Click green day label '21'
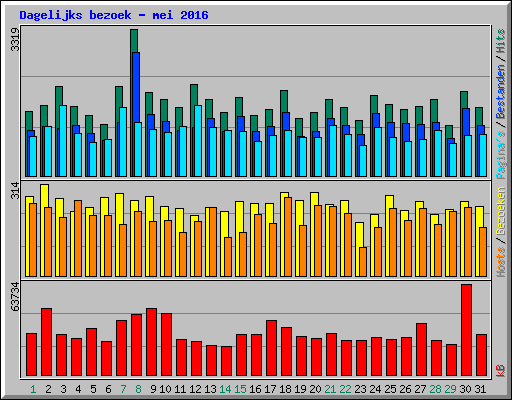This screenshot has width=512, height=400. point(330,389)
